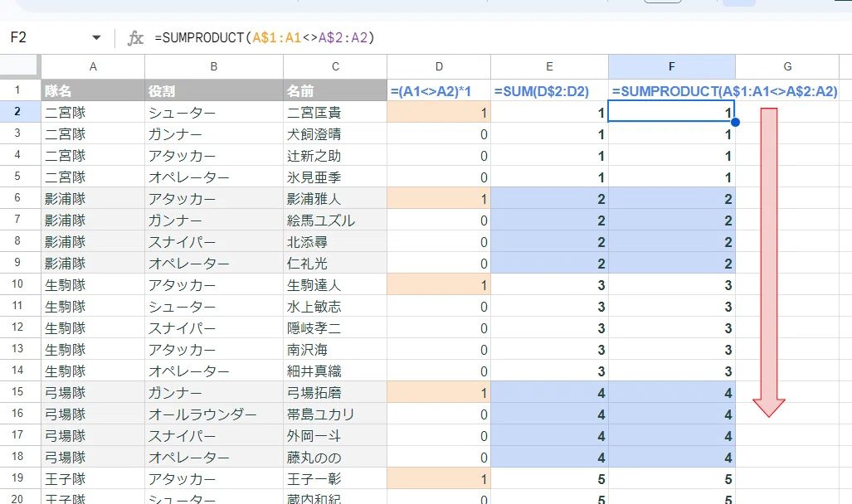Click cell 王子一彰
Screen dimensions: 852x504
click(x=335, y=479)
